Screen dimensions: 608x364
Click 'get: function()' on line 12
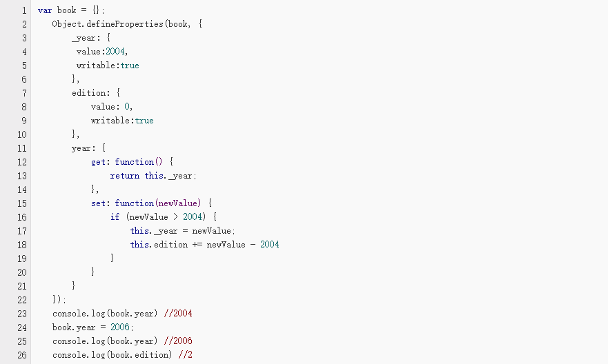point(127,162)
